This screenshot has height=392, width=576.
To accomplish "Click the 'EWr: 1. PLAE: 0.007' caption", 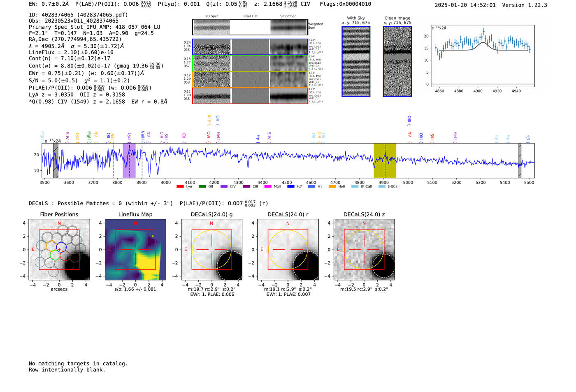I will [288, 295].
